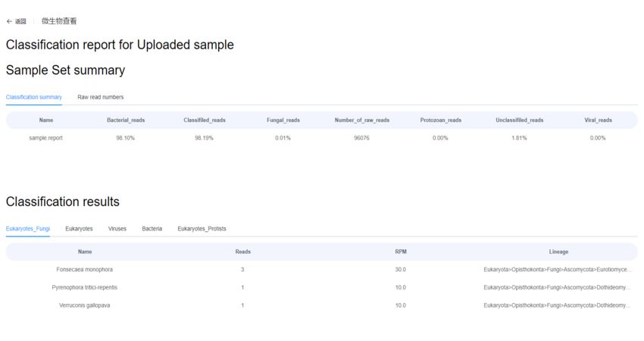Show the Bacteria results tab
This screenshot has width=644, height=341.
coord(152,228)
